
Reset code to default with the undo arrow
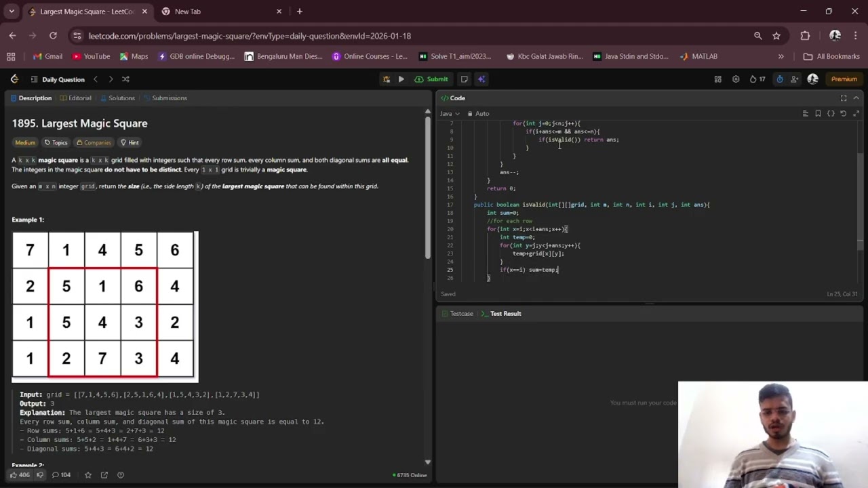(843, 113)
